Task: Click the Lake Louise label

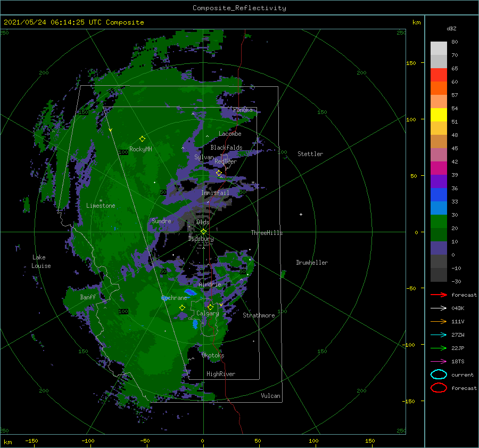Action: (x=41, y=262)
